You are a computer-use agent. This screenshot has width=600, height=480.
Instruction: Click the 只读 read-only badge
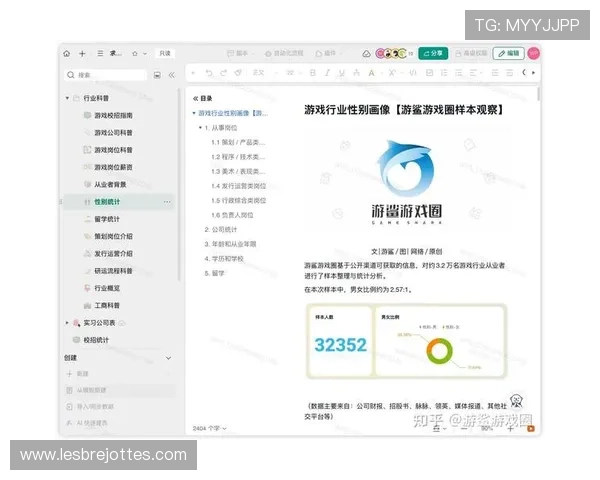[x=165, y=53]
